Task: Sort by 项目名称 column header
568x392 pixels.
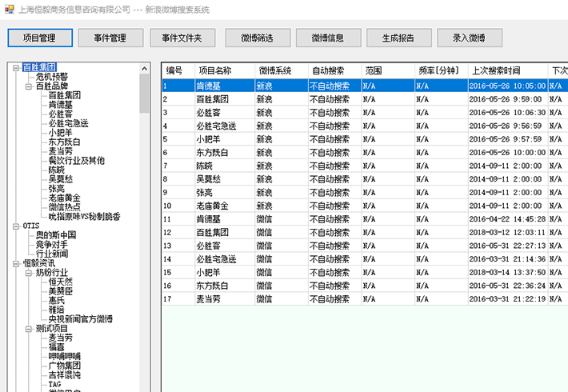Action: (225, 70)
